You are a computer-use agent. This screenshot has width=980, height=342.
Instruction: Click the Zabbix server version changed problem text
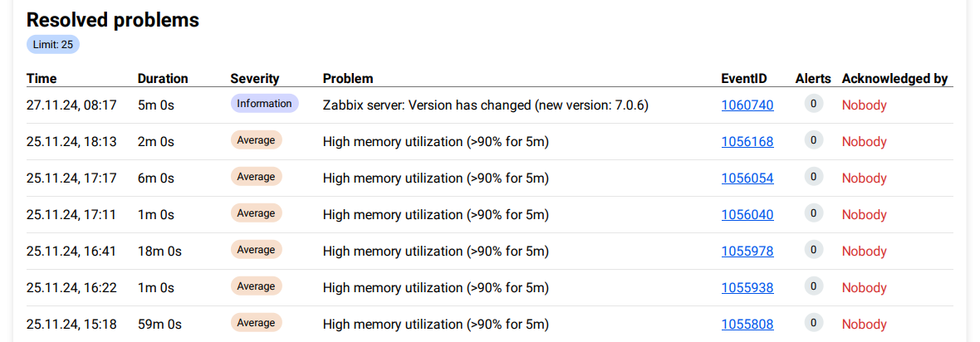tap(485, 105)
